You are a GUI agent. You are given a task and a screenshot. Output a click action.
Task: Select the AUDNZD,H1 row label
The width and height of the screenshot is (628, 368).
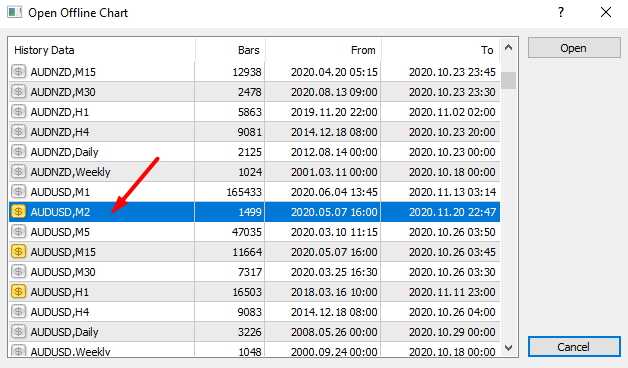pyautogui.click(x=60, y=112)
